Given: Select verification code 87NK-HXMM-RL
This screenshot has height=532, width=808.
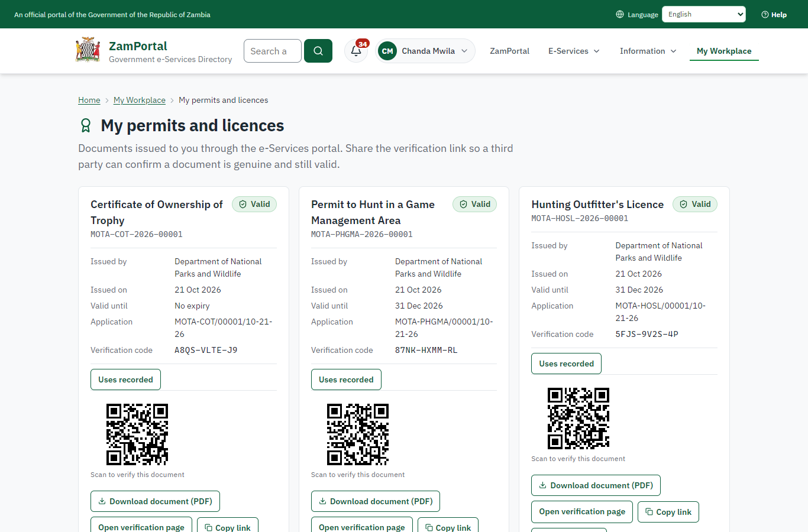Looking at the screenshot, I should pos(426,350).
